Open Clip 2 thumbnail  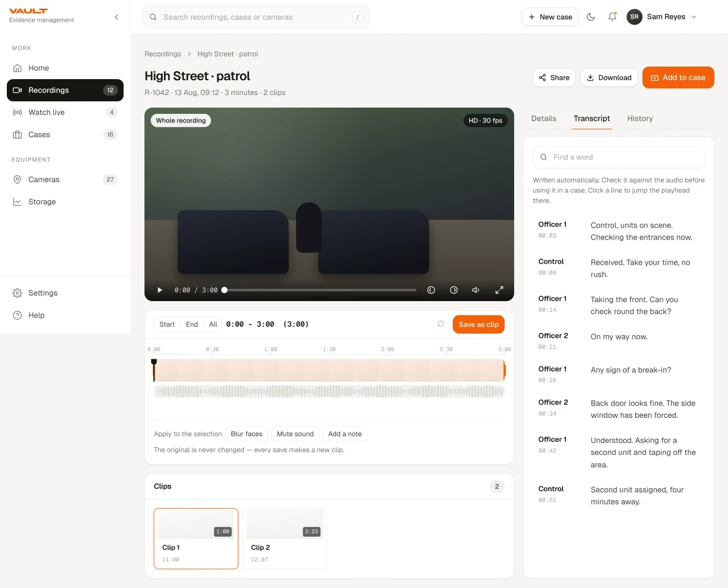285,538
